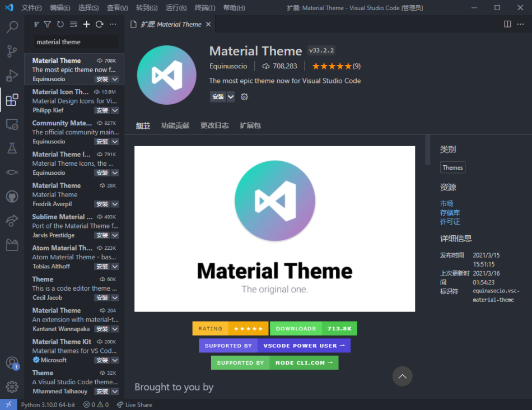Open the Run and Debug view
532x410 pixels.
tap(12, 76)
